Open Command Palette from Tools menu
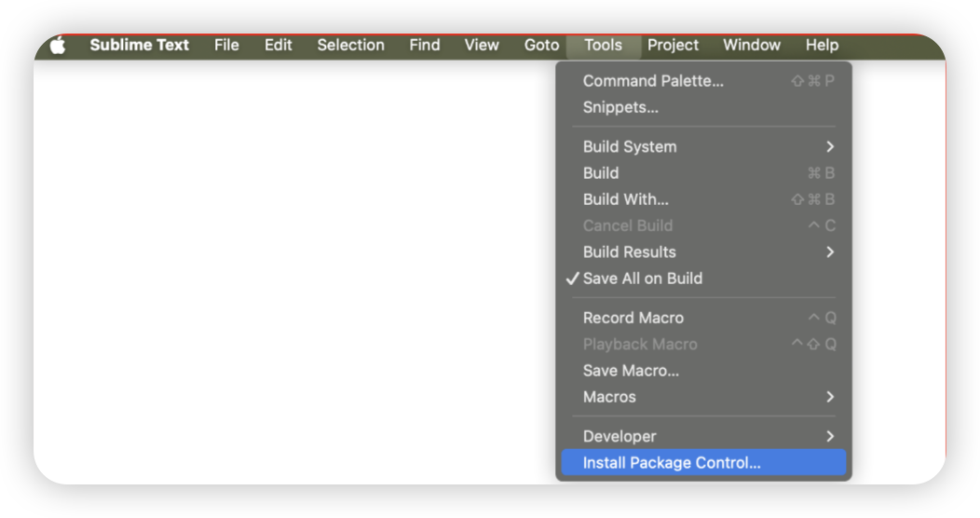This screenshot has height=518, width=980. [x=703, y=81]
